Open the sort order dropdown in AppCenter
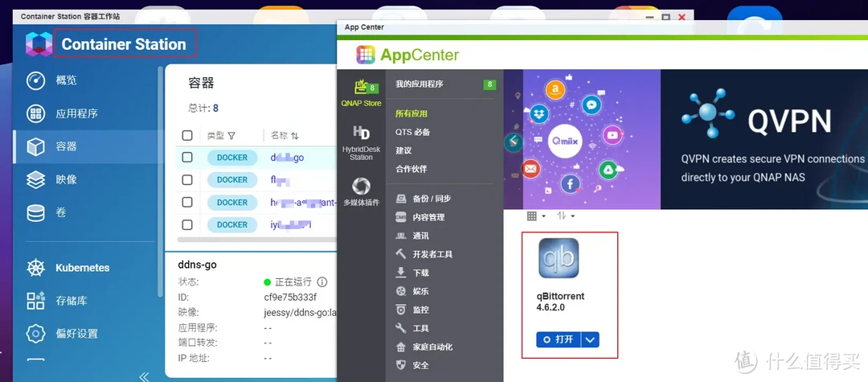 point(565,216)
